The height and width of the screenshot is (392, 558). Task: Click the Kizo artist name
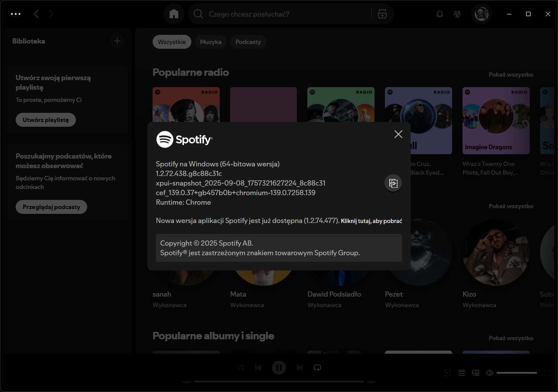tap(469, 294)
